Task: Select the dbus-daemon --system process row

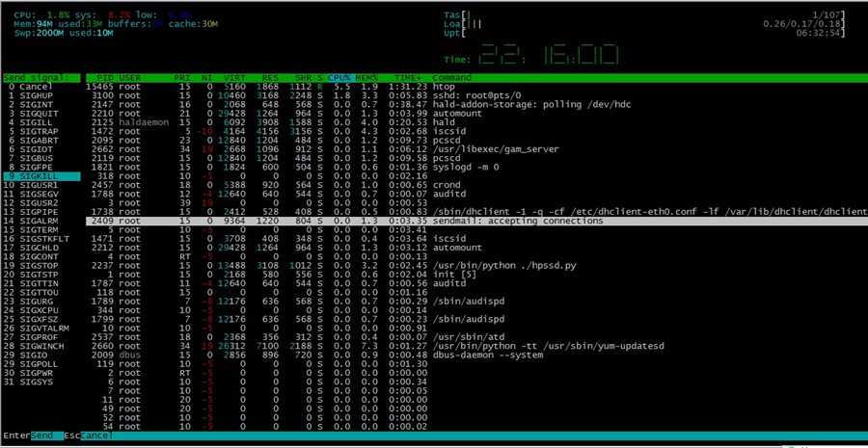Action: [476, 356]
